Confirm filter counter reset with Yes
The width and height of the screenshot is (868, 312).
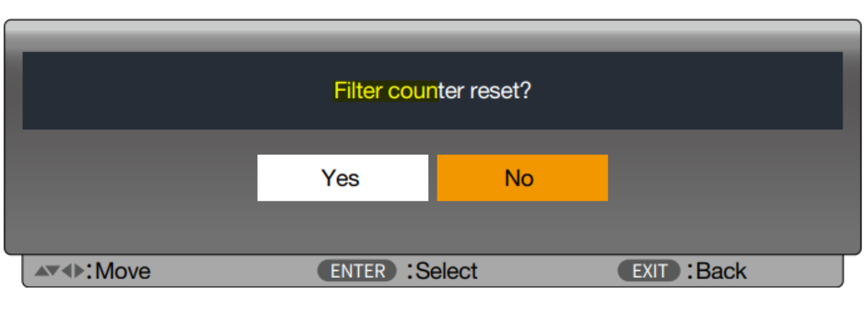[x=342, y=178]
